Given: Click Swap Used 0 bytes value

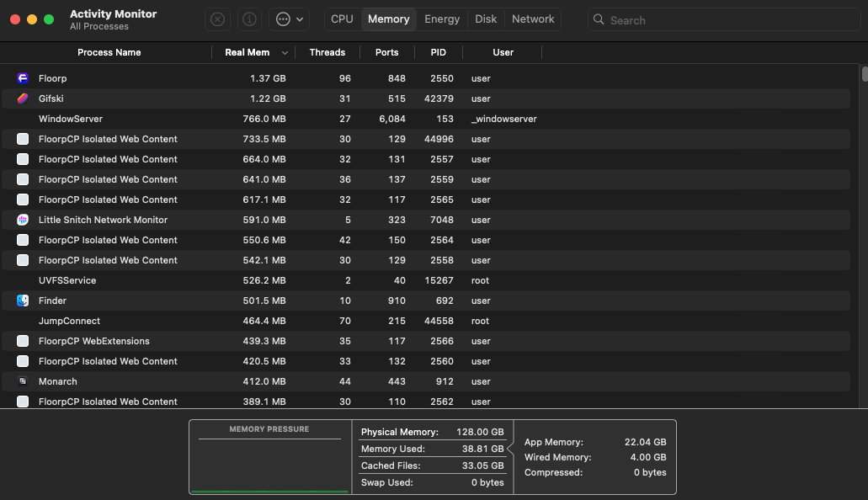Looking at the screenshot, I should 487,483.
